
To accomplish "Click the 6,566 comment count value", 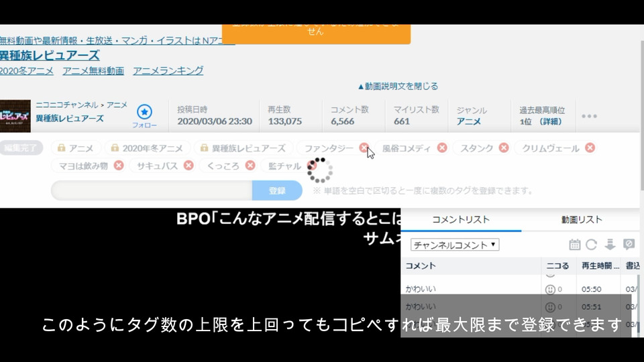I will pos(343,121).
